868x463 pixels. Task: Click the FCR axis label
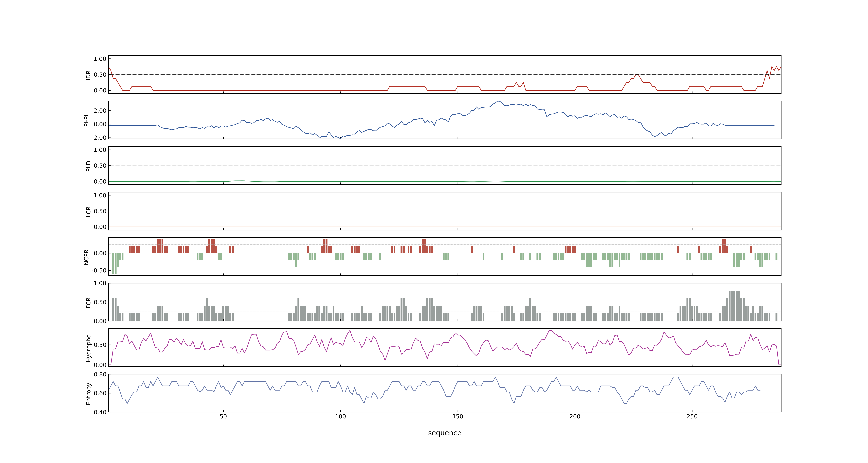click(x=88, y=302)
